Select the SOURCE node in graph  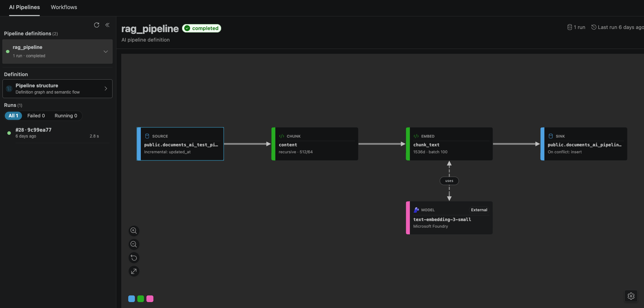point(180,144)
